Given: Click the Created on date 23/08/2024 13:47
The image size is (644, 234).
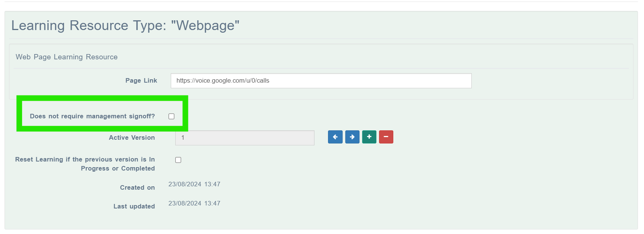Looking at the screenshot, I should (x=194, y=184).
